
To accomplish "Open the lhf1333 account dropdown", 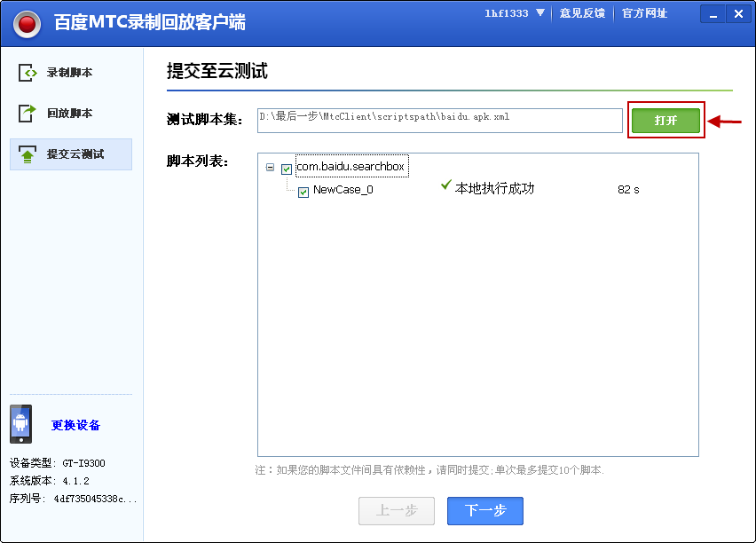I will point(515,13).
